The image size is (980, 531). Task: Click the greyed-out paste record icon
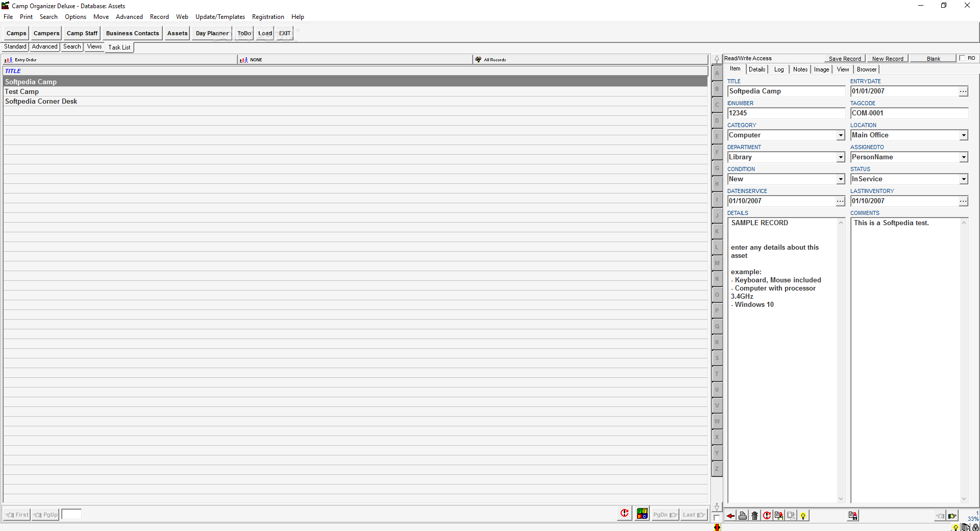(x=791, y=516)
